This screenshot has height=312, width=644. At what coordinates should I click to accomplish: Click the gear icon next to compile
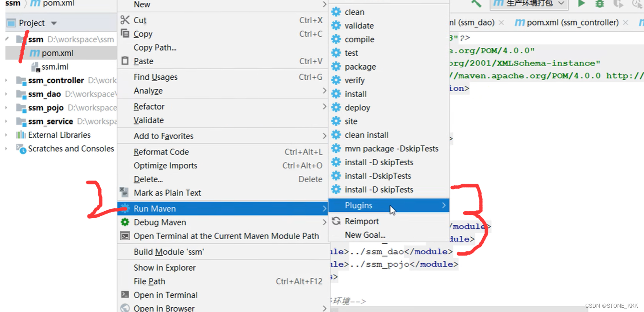coord(336,39)
